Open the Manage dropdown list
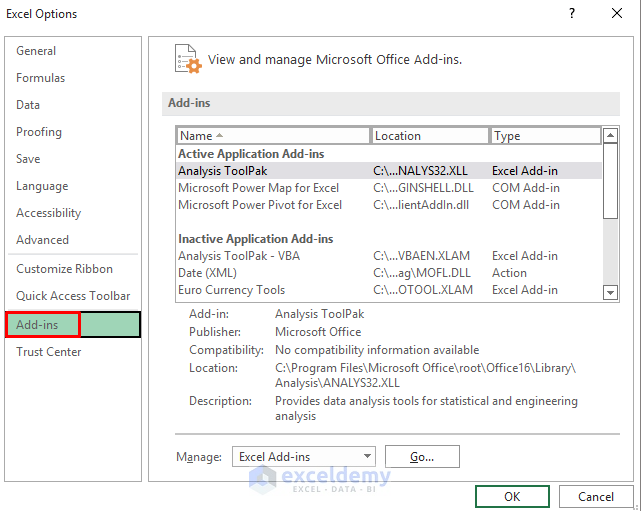The height and width of the screenshot is (511, 641). [304, 457]
